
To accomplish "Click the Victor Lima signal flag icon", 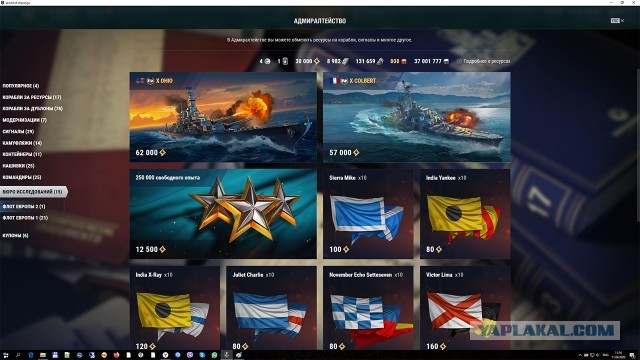I will pyautogui.click(x=464, y=315).
